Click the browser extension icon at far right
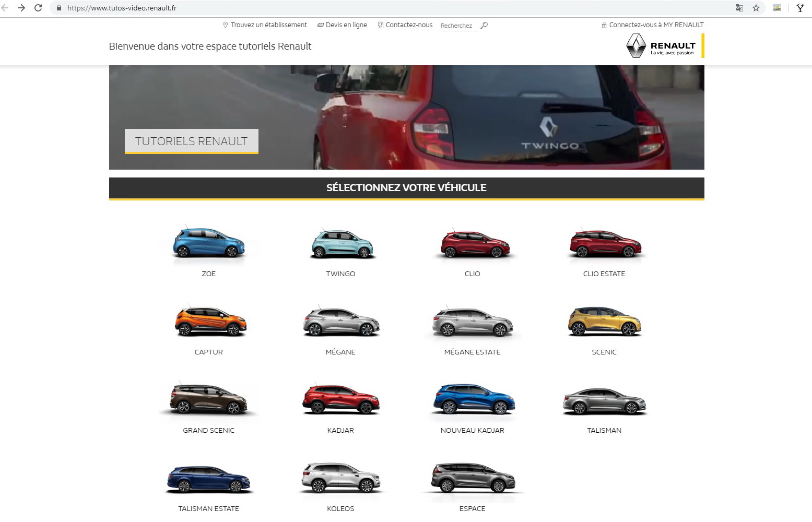 800,8
